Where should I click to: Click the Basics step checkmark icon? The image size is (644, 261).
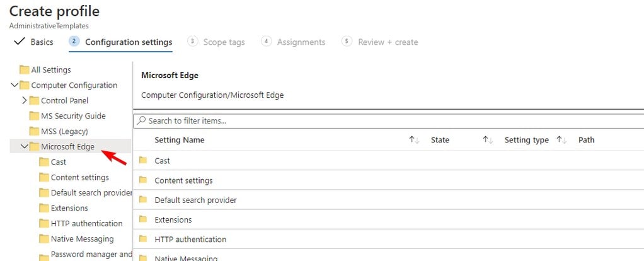coord(20,42)
